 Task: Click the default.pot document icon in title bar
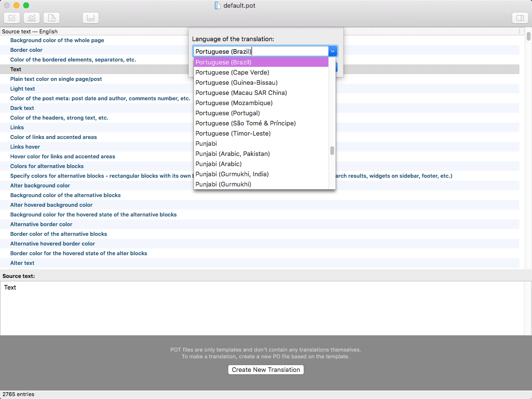[x=218, y=6]
